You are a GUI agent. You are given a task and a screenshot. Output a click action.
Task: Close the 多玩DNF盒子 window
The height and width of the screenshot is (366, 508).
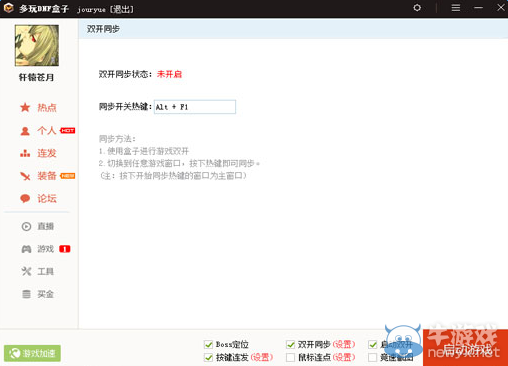[501, 7]
